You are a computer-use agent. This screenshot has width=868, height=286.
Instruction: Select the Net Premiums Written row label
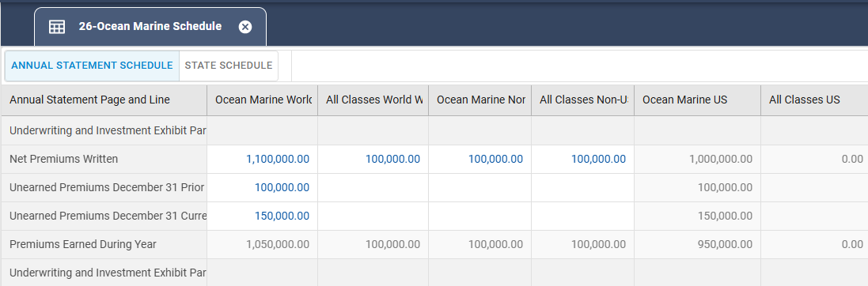click(x=104, y=160)
